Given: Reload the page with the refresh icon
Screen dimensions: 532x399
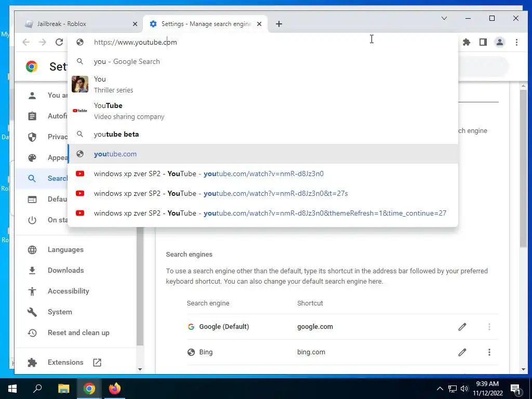Looking at the screenshot, I should pos(59,42).
